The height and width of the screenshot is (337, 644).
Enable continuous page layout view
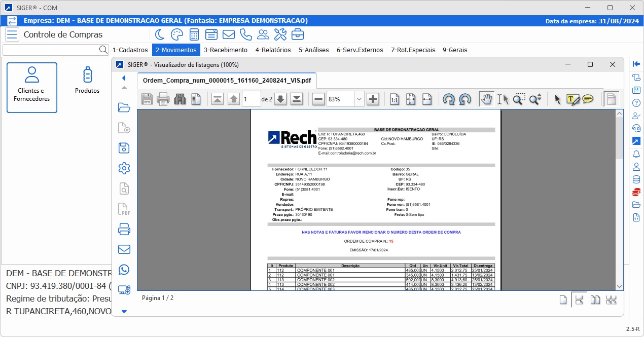click(x=579, y=299)
